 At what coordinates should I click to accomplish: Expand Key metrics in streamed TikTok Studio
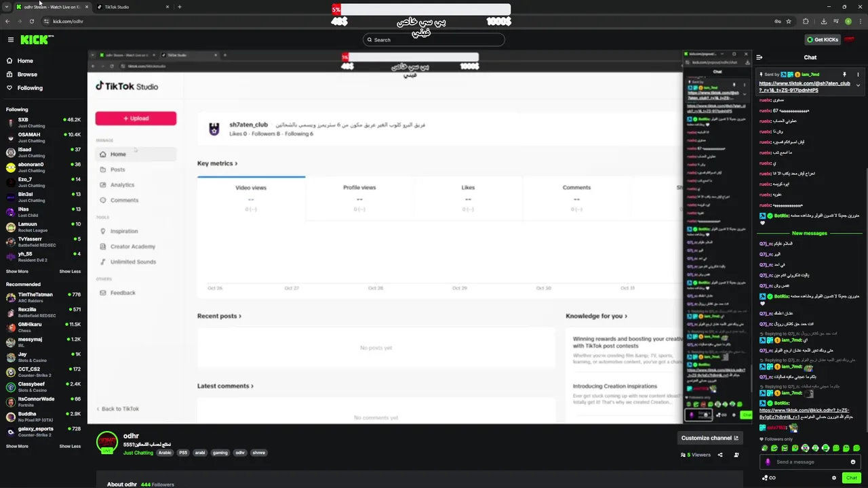pos(217,163)
